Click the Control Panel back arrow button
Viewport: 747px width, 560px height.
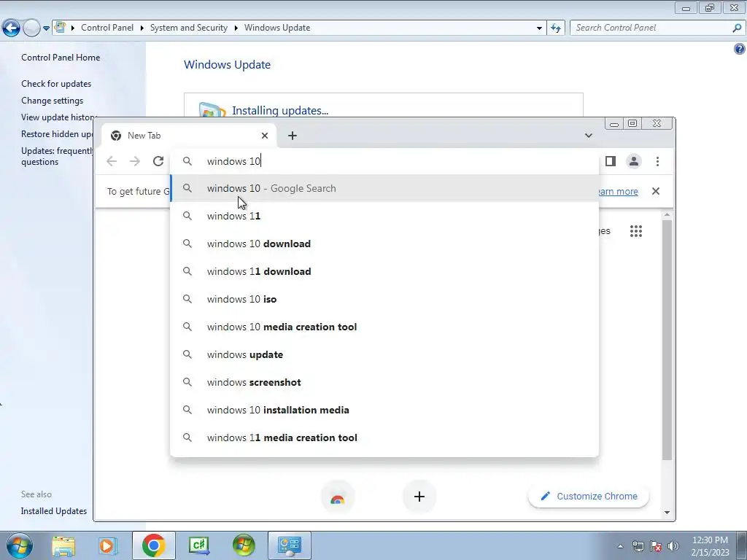click(12, 28)
